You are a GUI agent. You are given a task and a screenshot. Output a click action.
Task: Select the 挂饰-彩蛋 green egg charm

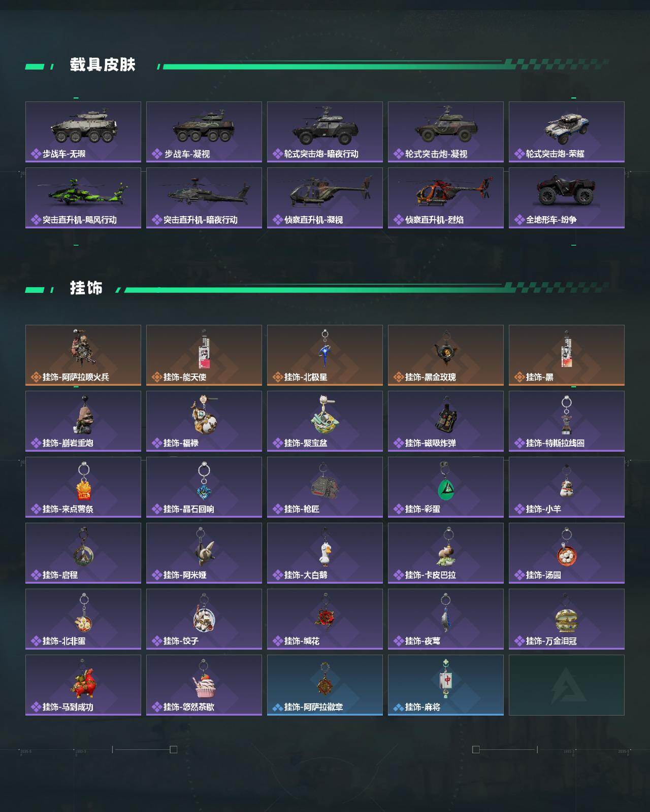(446, 487)
